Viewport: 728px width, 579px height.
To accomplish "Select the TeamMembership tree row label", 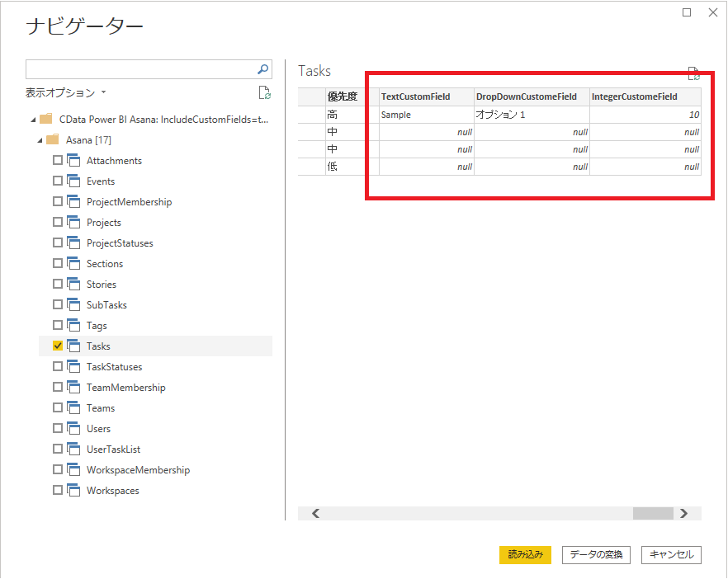I will [x=125, y=388].
